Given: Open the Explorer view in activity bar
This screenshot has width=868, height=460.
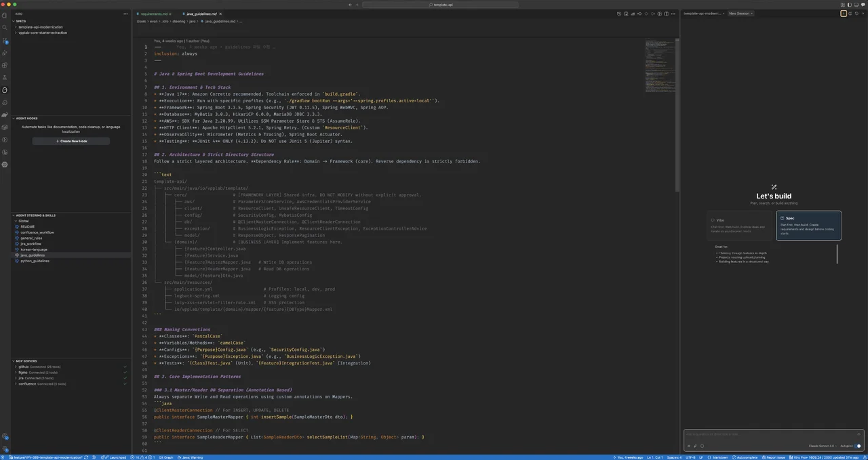Looking at the screenshot, I should tap(5, 14).
